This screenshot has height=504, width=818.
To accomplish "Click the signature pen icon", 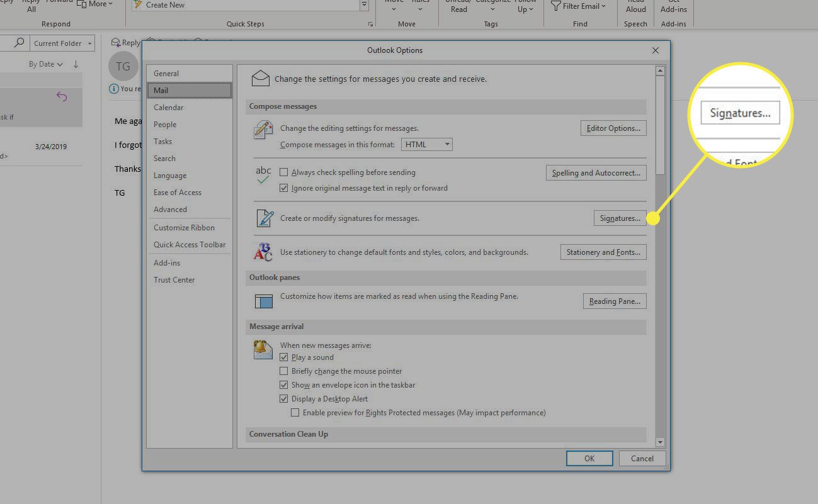I will (264, 218).
